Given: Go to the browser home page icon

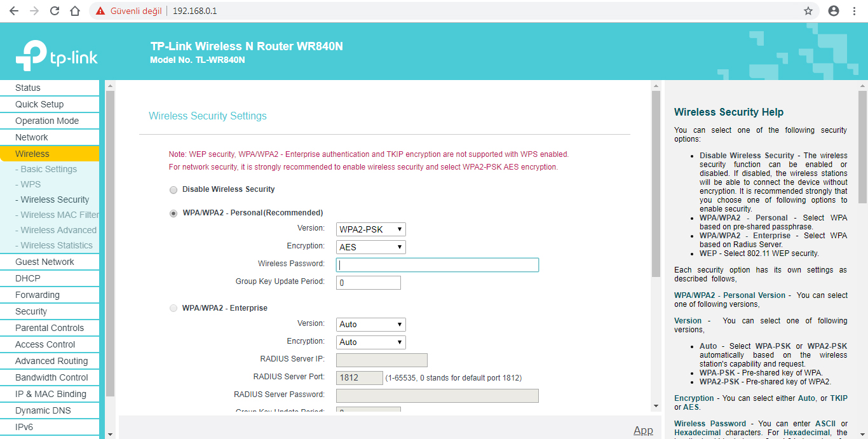Looking at the screenshot, I should click(75, 11).
